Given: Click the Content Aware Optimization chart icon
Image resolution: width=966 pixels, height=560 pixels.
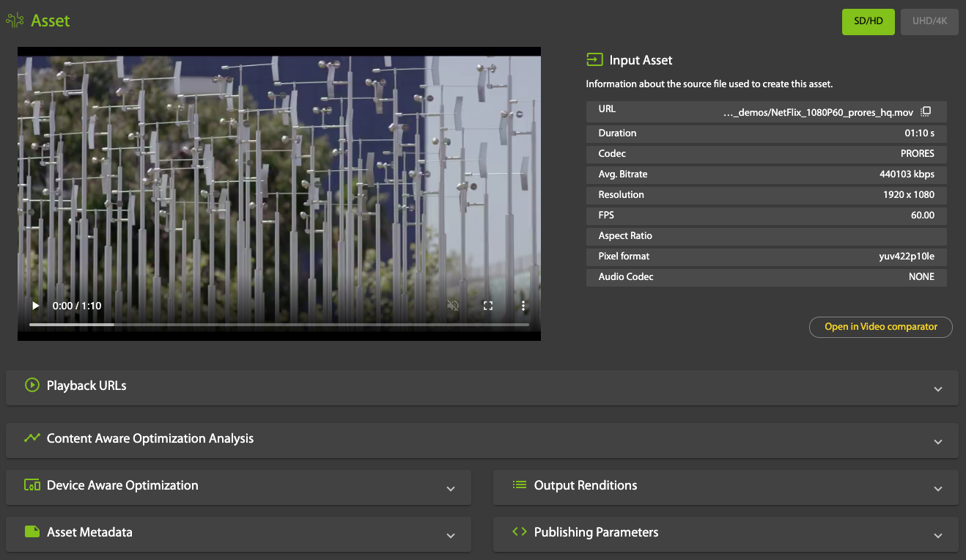Looking at the screenshot, I should (32, 438).
